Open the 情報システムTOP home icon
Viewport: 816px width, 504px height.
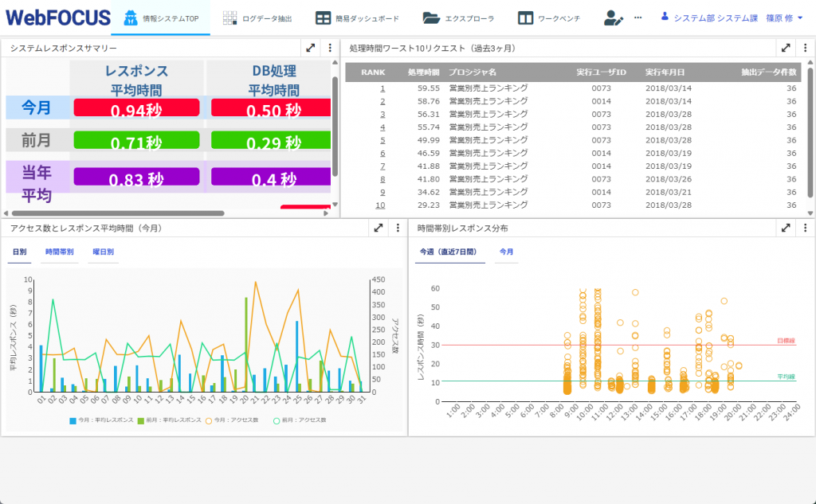click(x=130, y=18)
